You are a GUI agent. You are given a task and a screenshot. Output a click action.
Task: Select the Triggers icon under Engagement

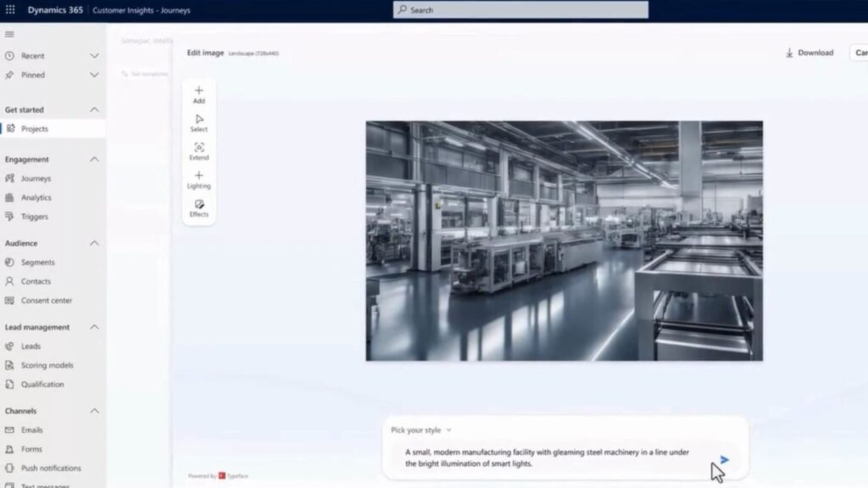(10, 216)
